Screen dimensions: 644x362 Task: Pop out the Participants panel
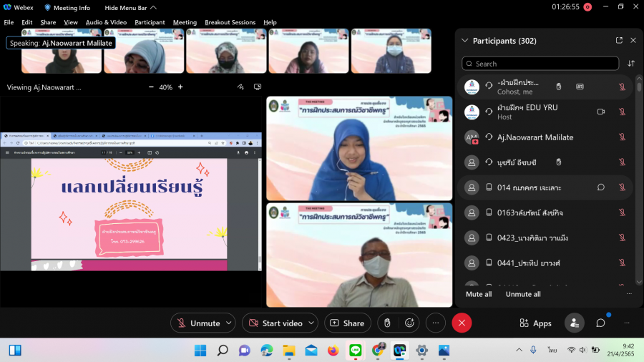coord(619,41)
